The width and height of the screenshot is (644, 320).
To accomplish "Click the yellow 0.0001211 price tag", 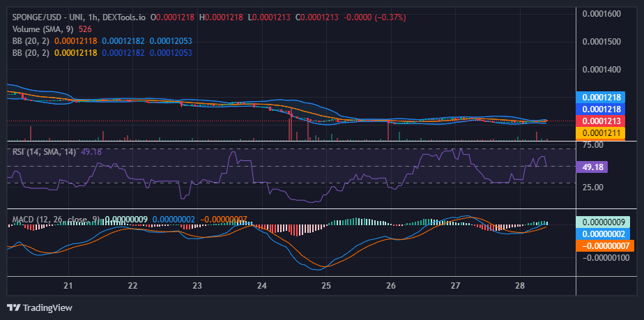I will point(601,132).
